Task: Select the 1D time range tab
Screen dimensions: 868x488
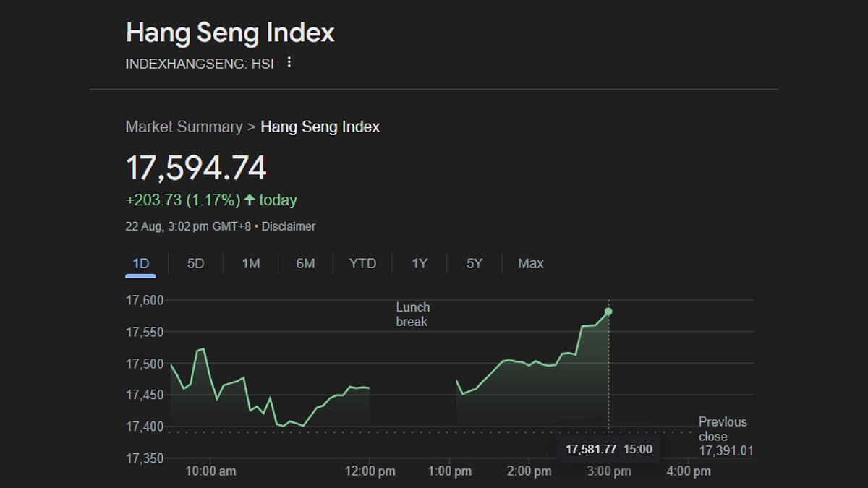Action: [141, 264]
